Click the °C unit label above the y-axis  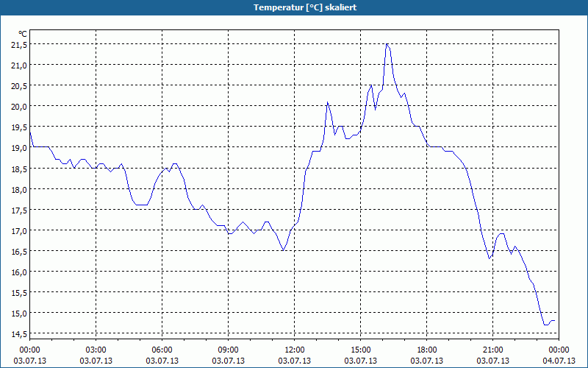click(23, 34)
